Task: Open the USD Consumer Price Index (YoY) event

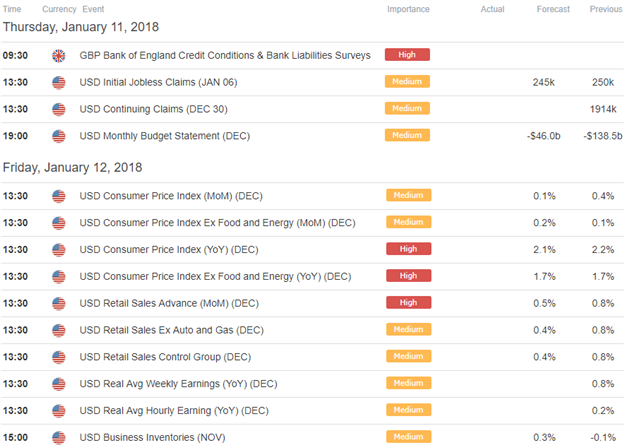Action: point(169,250)
